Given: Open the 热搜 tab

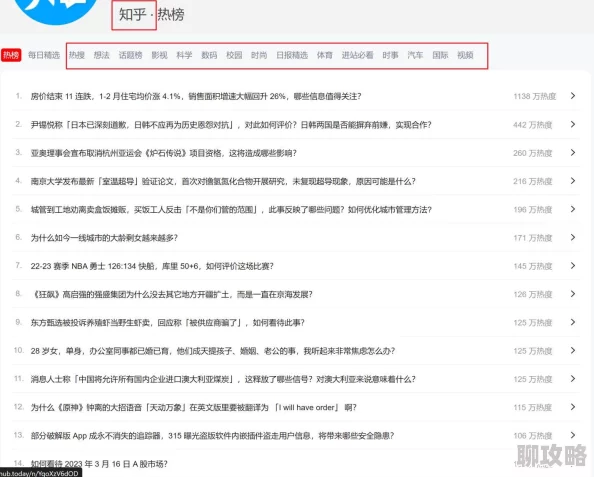Looking at the screenshot, I should pyautogui.click(x=77, y=55).
